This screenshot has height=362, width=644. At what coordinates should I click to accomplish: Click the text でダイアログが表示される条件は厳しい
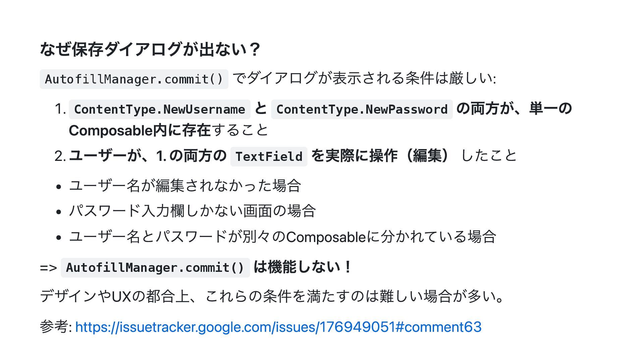(x=364, y=78)
